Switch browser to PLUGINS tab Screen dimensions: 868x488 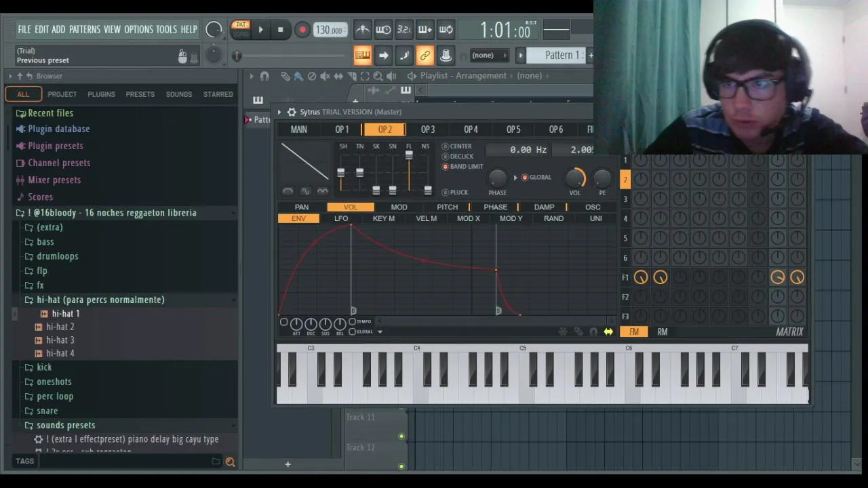(x=101, y=94)
